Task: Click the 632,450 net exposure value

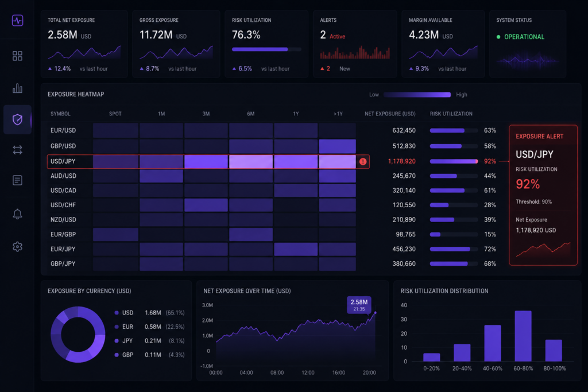Action: click(404, 130)
